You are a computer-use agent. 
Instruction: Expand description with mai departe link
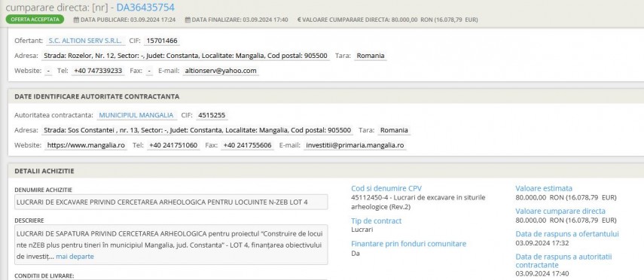(75, 257)
